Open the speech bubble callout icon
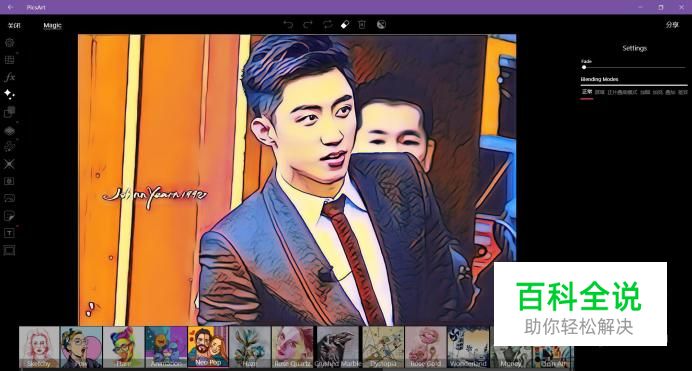This screenshot has height=371, width=692. 9,199
